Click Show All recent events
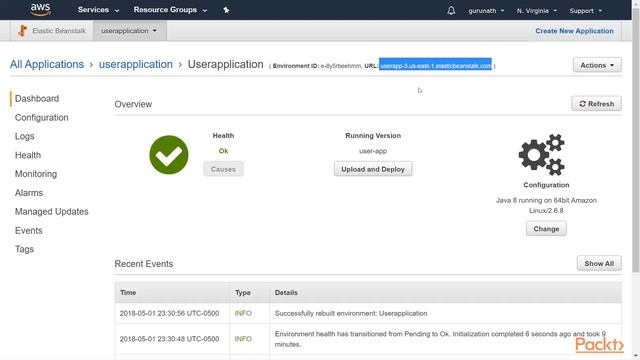 click(599, 263)
